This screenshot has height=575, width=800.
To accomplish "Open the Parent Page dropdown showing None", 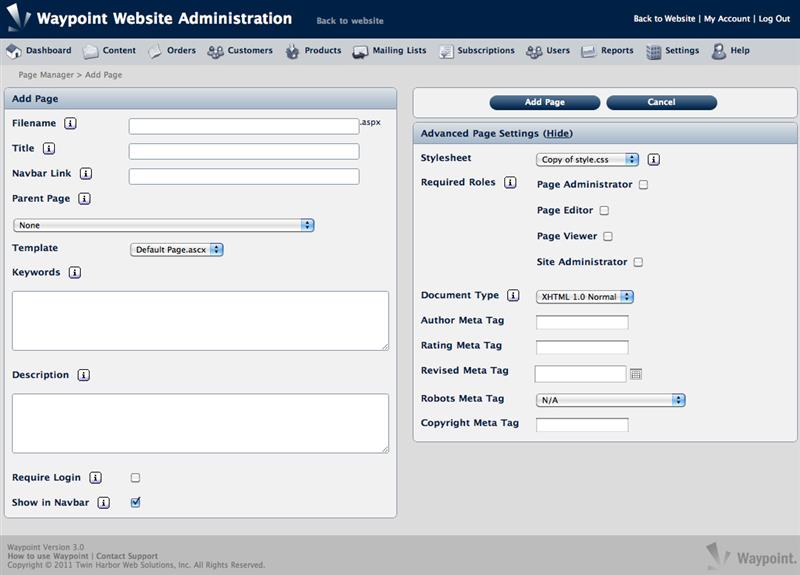I will coord(164,225).
